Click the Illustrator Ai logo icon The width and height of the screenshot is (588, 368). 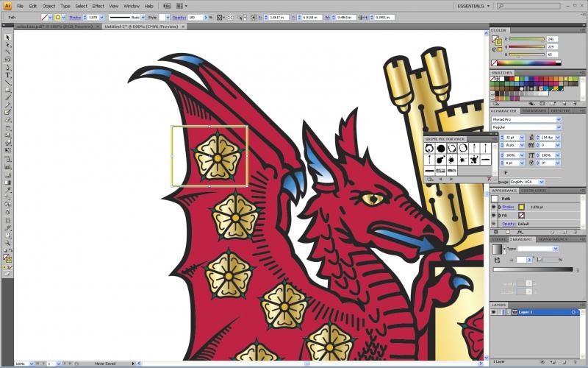tap(7, 6)
